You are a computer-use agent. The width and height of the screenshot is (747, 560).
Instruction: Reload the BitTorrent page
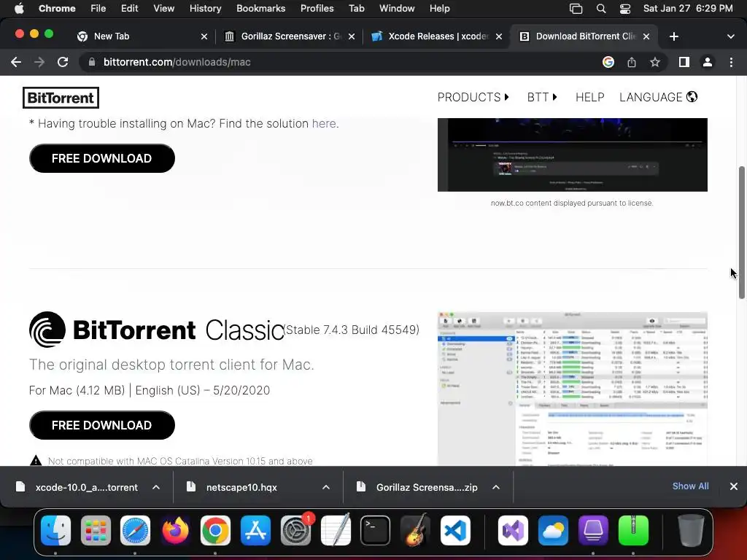click(x=63, y=62)
